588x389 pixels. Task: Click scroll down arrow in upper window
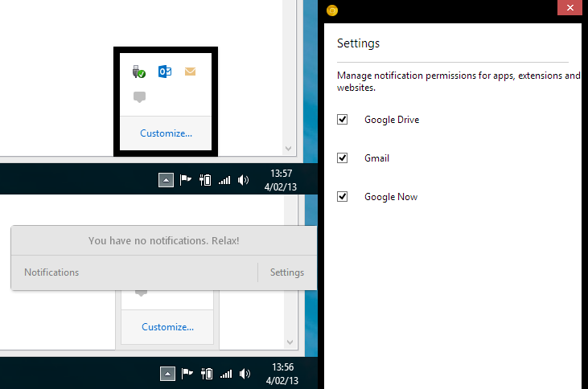(288, 149)
